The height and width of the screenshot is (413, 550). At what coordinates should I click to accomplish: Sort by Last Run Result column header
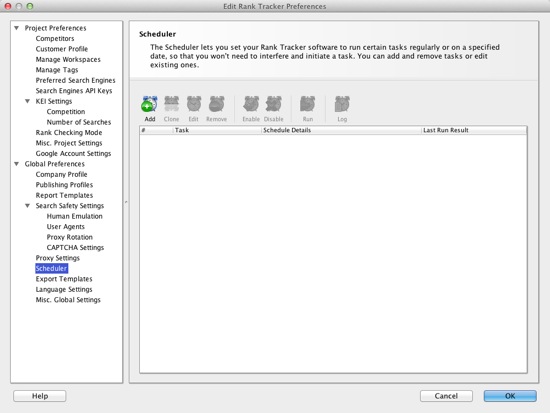[474, 130]
